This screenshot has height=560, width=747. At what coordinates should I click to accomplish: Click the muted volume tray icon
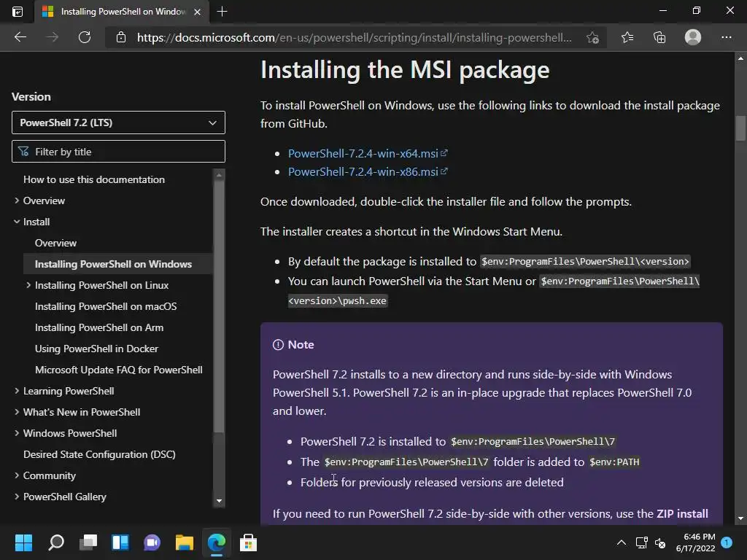(660, 542)
